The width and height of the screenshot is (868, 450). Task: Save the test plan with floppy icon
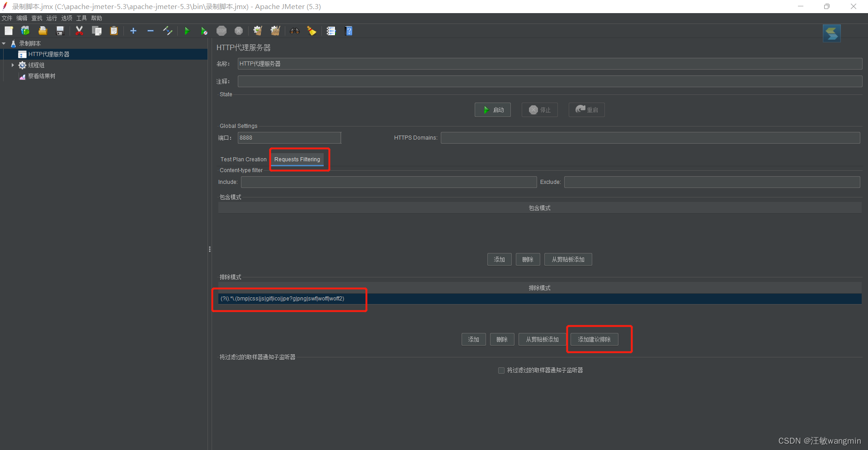coord(60,31)
